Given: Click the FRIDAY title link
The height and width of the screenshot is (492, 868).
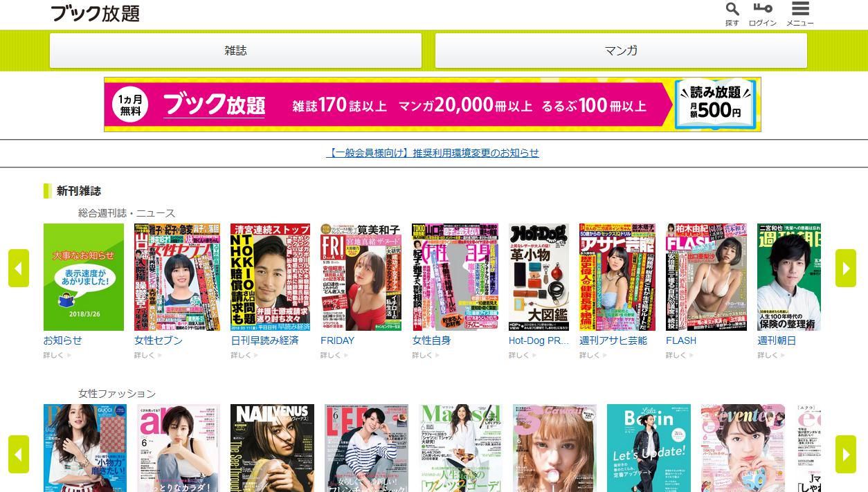Looking at the screenshot, I should [337, 340].
